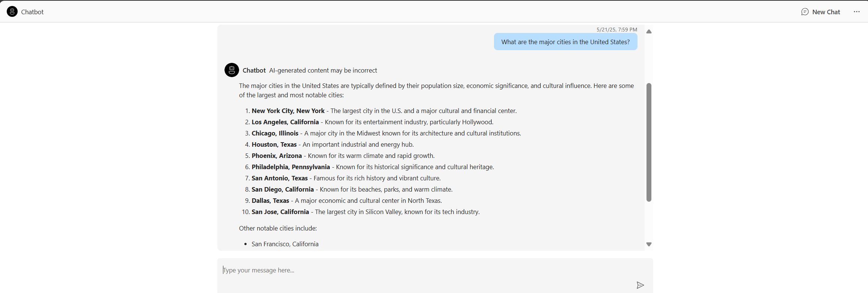Click 'Houston, Texas' list item
This screenshot has width=868, height=293.
[333, 144]
